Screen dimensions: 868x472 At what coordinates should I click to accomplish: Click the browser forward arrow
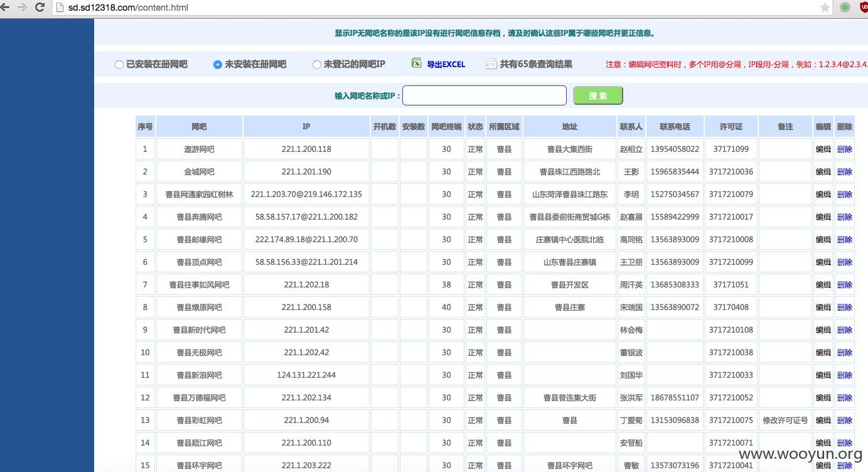coord(23,8)
